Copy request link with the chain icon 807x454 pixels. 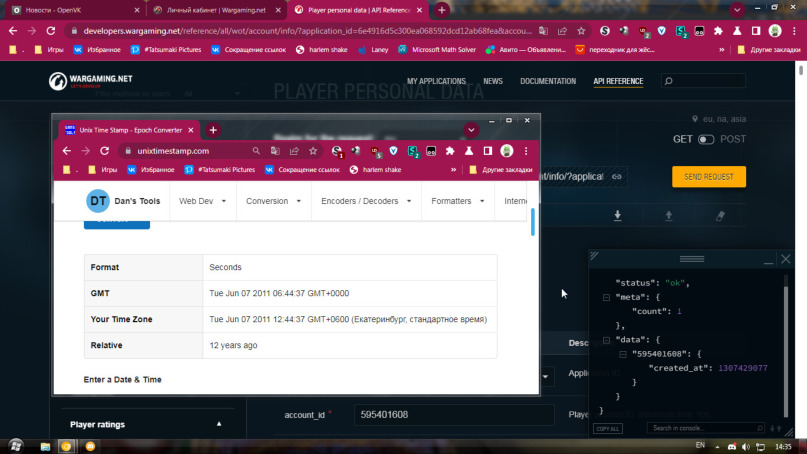click(x=617, y=177)
